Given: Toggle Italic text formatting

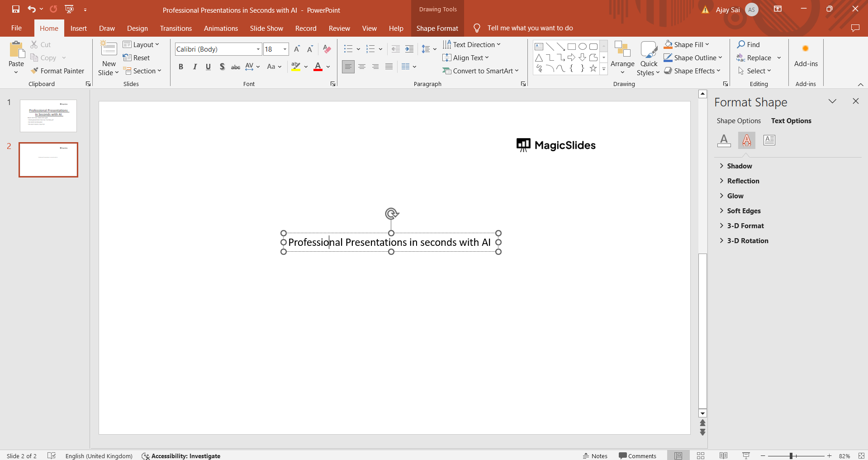Looking at the screenshot, I should click(194, 67).
